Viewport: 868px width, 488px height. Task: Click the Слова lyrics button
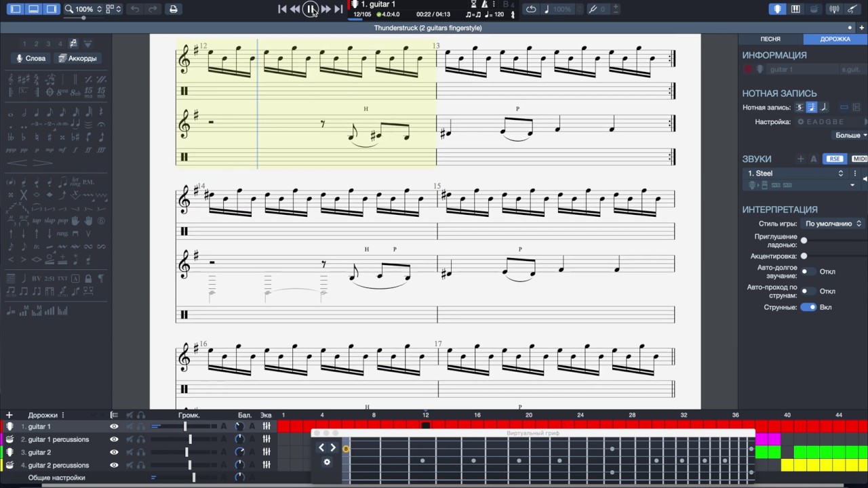[x=31, y=58]
